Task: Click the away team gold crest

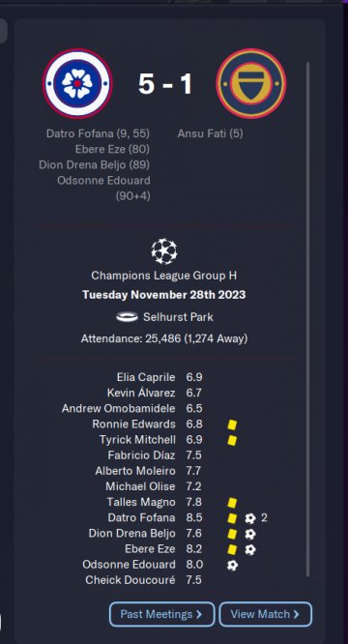Action: pos(251,83)
